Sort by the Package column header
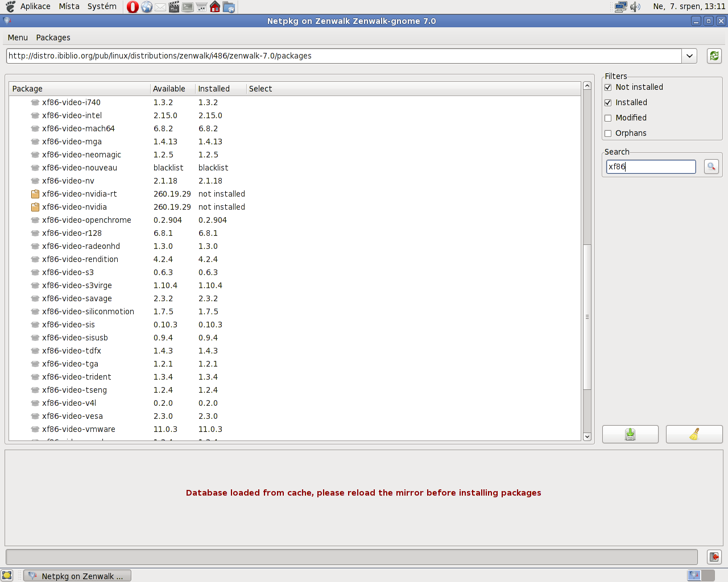The image size is (728, 582). 80,89
